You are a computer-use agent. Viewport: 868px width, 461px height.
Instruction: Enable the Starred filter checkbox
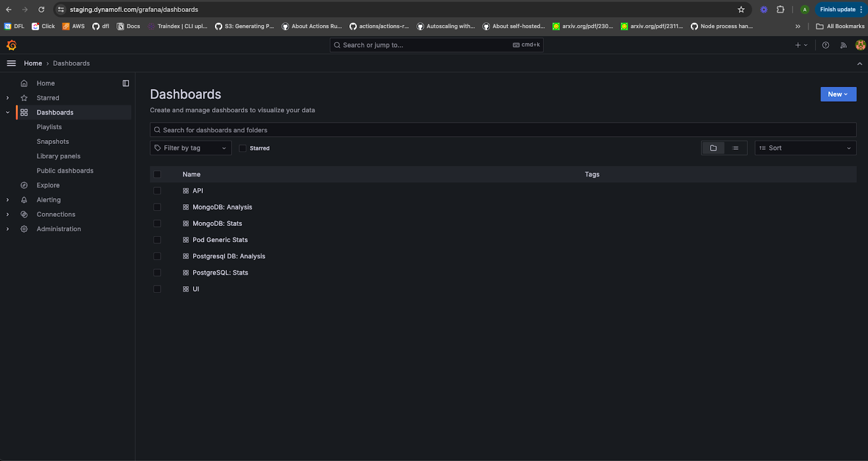[242, 148]
